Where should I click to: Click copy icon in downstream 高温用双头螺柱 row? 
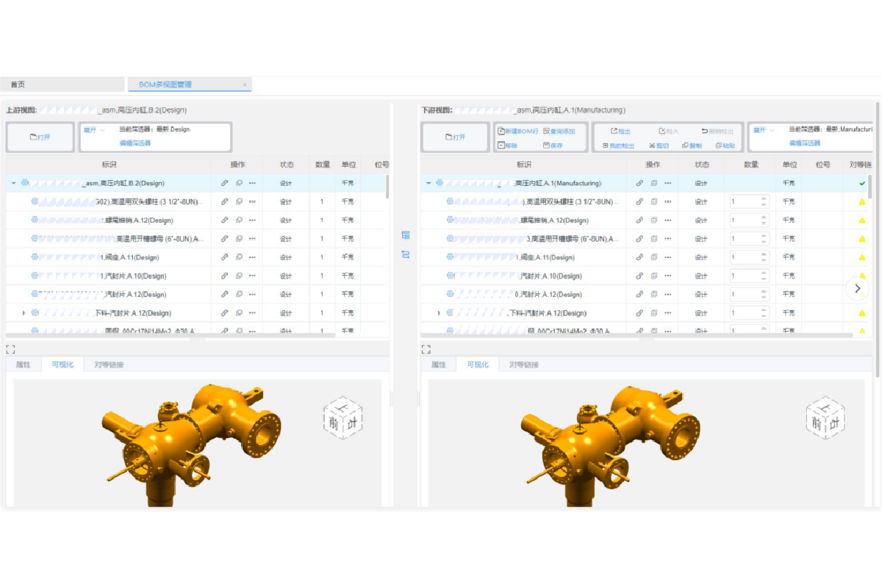[653, 201]
